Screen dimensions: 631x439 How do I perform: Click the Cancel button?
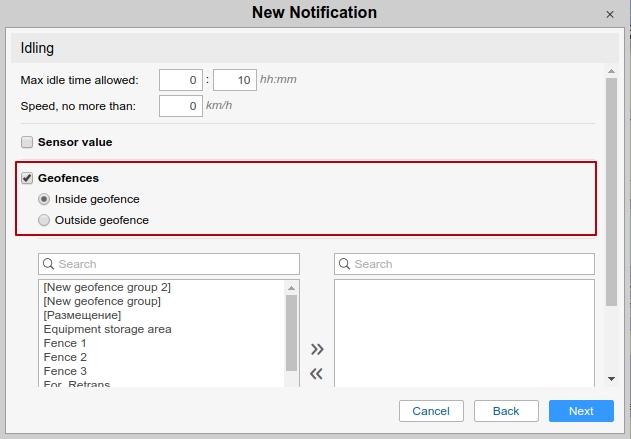pyautogui.click(x=431, y=411)
